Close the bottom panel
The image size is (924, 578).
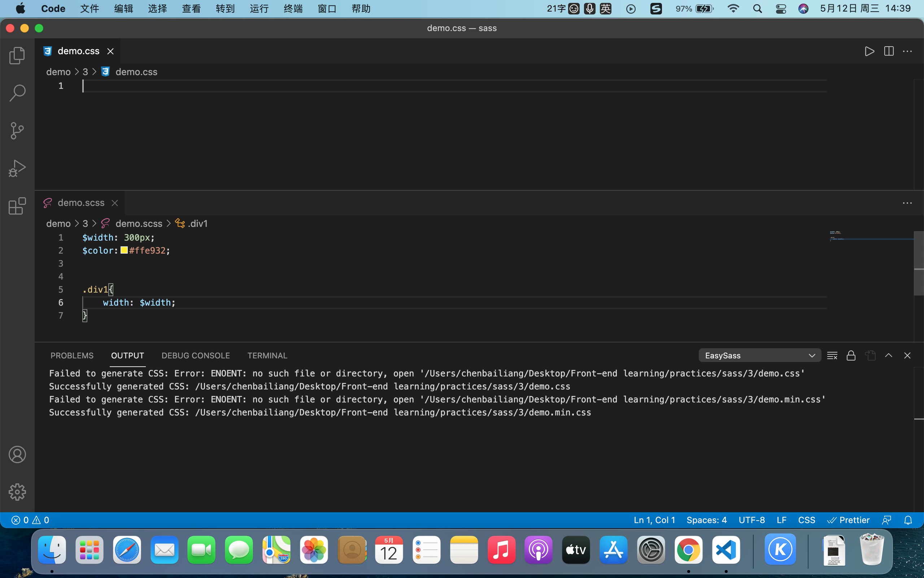click(x=907, y=355)
